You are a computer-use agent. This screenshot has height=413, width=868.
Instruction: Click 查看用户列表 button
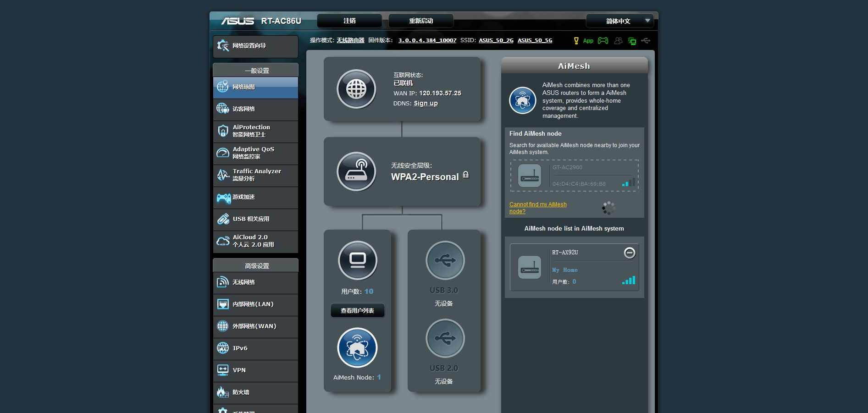[357, 311]
